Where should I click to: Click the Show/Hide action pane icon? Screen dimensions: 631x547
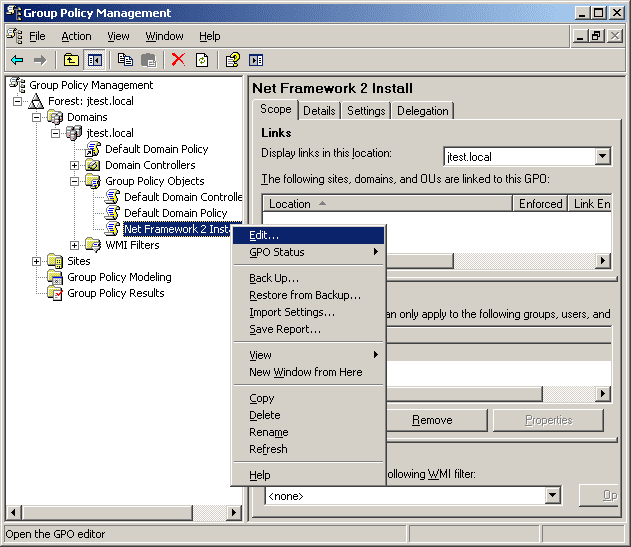tap(256, 60)
